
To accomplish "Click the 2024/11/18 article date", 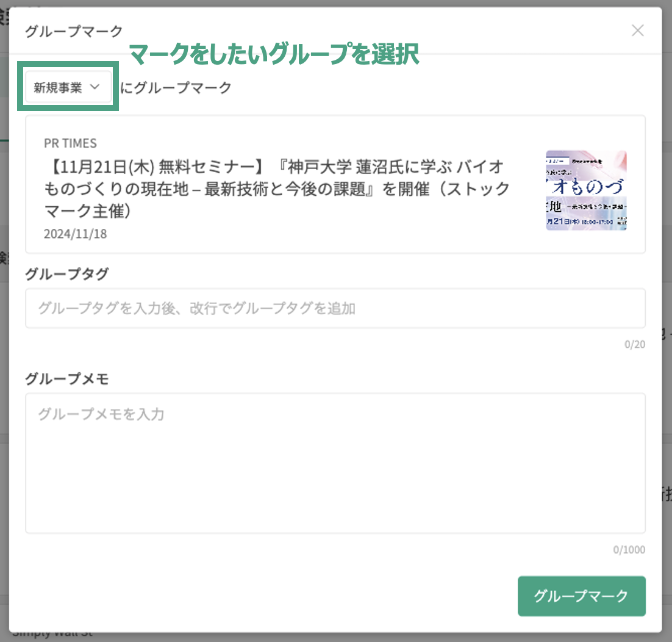I will pos(75,234).
